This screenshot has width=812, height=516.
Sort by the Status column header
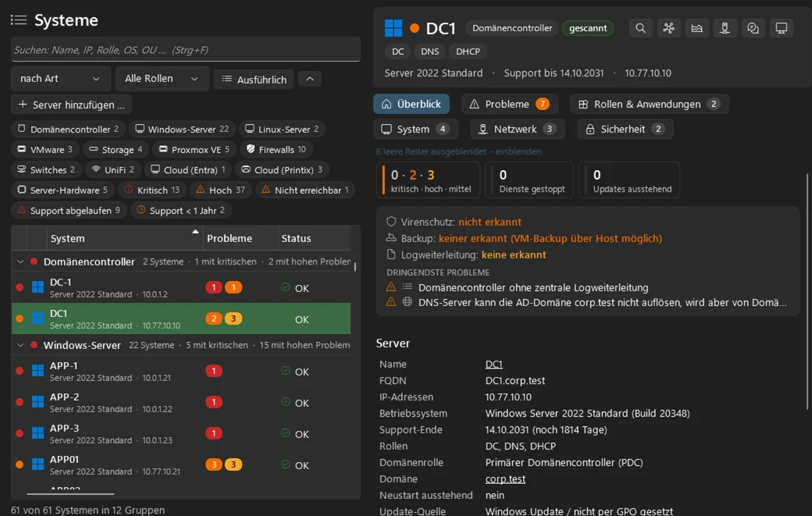point(315,238)
